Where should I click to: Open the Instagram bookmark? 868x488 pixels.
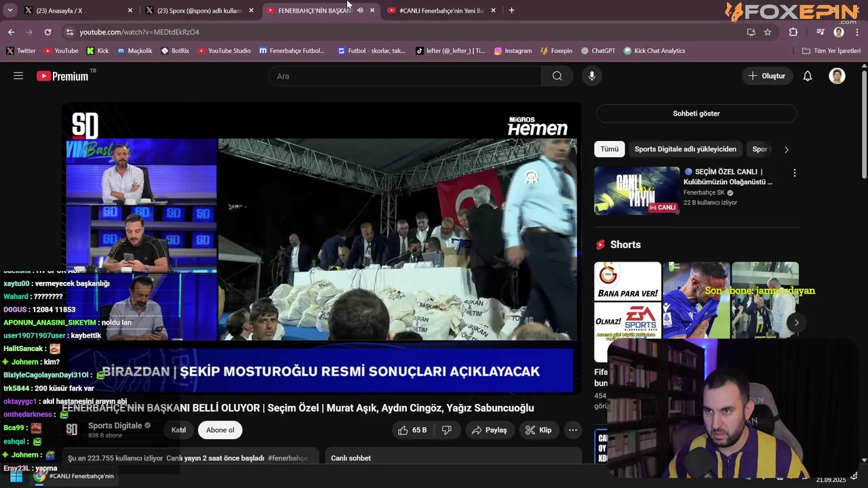513,51
